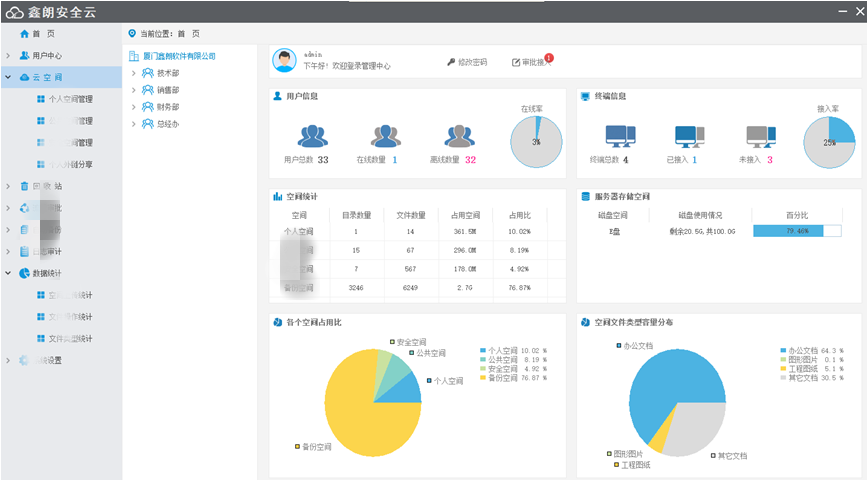
Task: Collapse the 云空间 sidebar section
Action: coord(8,77)
